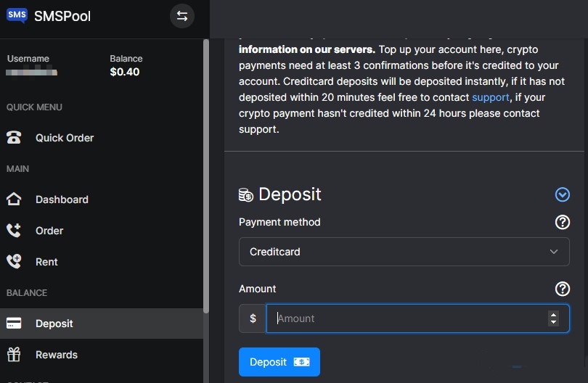588x383 pixels.
Task: Follow the support link in the description
Action: 491,97
